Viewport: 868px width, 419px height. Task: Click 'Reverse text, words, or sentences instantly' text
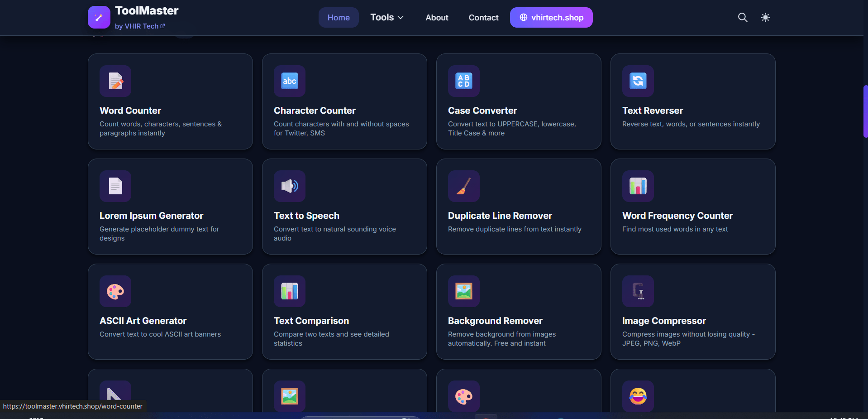click(x=691, y=124)
